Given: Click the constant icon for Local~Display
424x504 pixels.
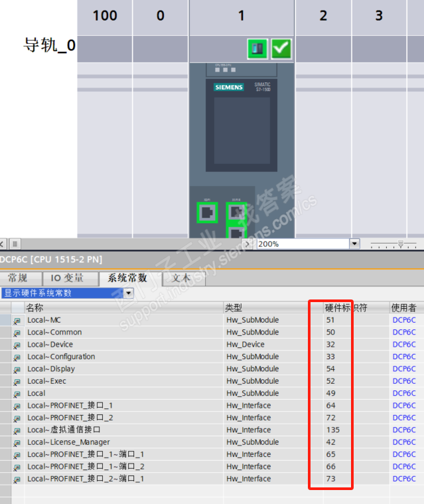Looking at the screenshot, I should pyautogui.click(x=17, y=369).
